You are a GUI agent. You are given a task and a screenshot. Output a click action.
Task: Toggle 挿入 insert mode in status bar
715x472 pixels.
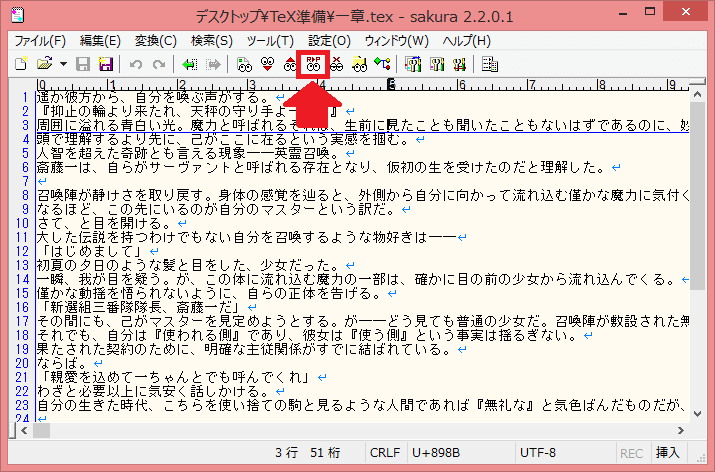click(668, 452)
